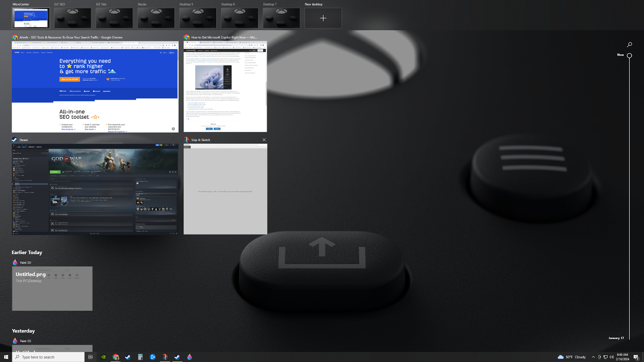Close the Snip & Sketch window
The width and height of the screenshot is (644, 362).
[264, 140]
